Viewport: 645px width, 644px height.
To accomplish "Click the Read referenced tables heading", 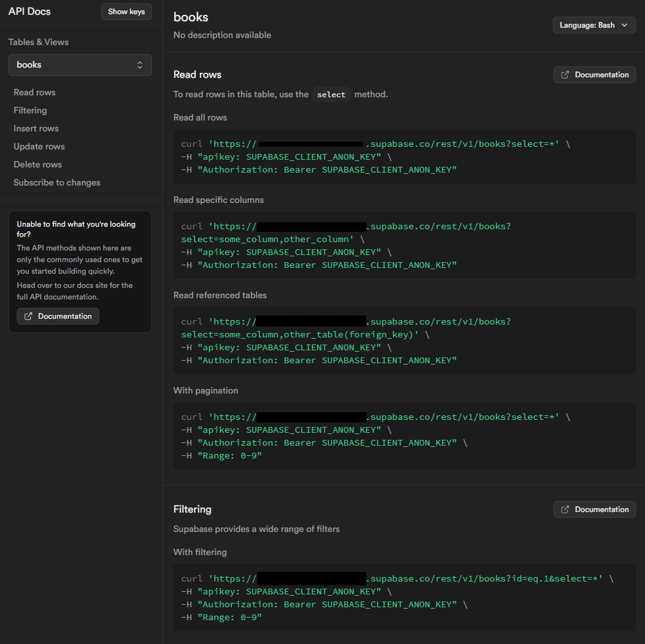I will [220, 295].
